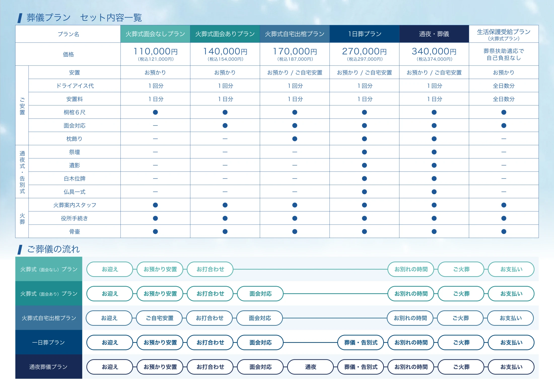554x392 pixels.
Task: Click ご自宅安置 in the 火葬式自宅出棺プラン flow
Action: (x=159, y=318)
